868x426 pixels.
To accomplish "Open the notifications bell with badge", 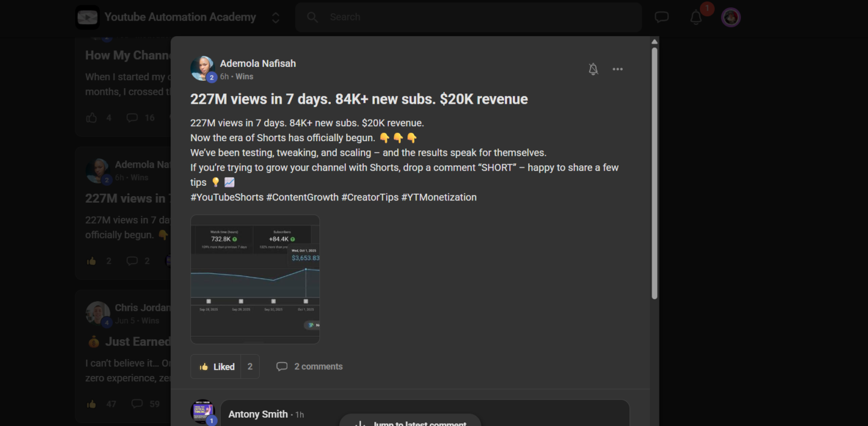I will point(697,16).
